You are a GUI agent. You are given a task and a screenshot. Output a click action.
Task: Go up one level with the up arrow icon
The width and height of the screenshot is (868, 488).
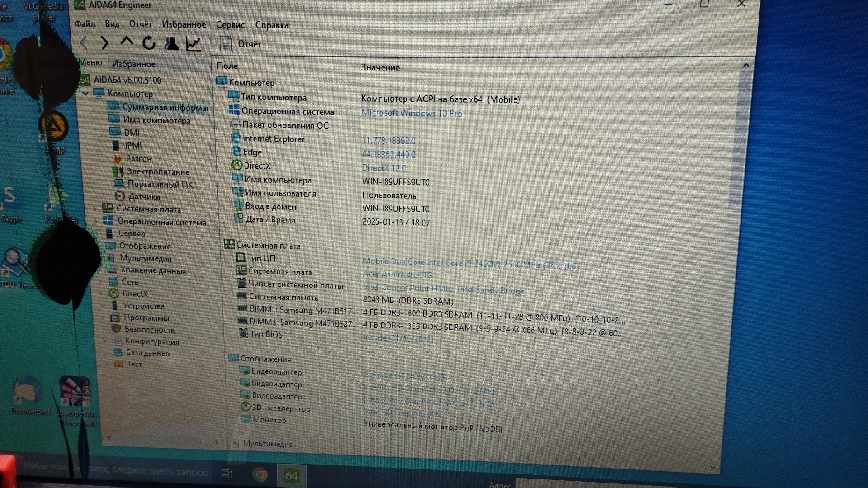pyautogui.click(x=127, y=42)
